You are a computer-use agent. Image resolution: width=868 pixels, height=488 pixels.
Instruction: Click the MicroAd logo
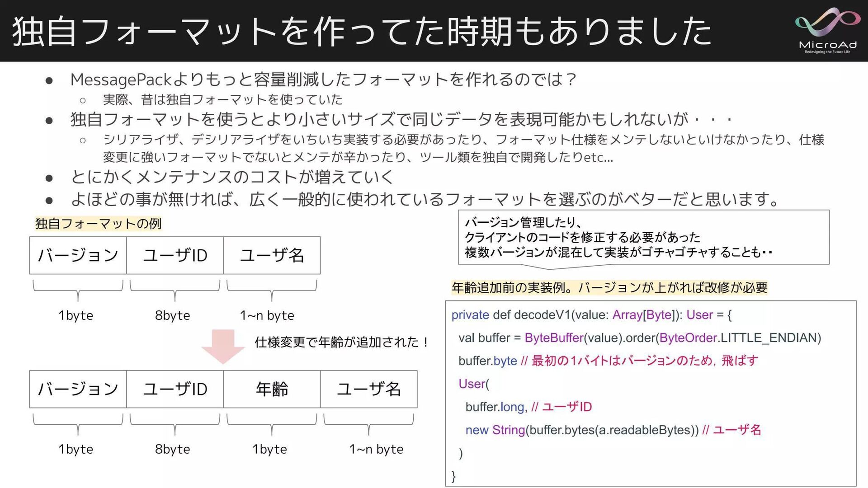pyautogui.click(x=827, y=31)
